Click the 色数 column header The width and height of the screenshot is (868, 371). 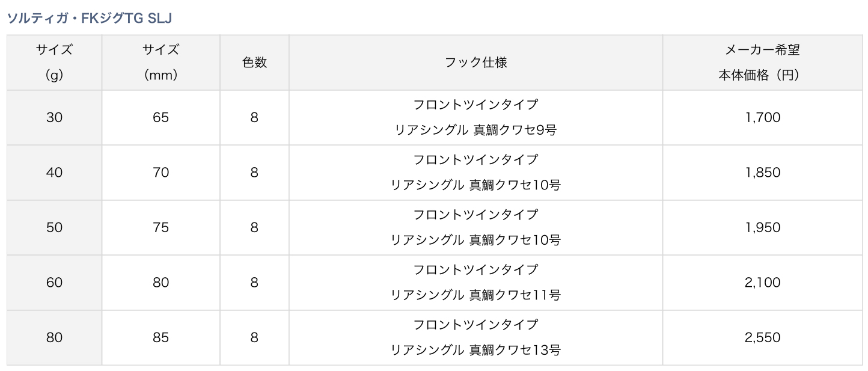(254, 63)
